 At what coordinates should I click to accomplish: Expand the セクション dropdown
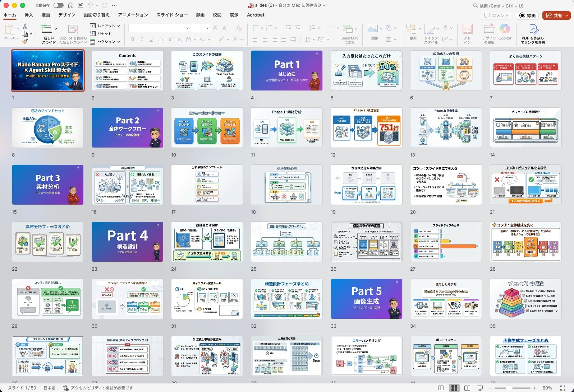(x=119, y=42)
